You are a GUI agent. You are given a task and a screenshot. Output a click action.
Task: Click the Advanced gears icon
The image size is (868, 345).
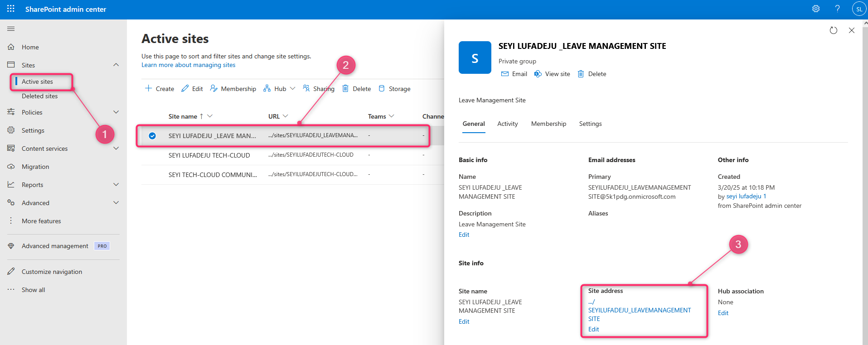click(x=11, y=202)
